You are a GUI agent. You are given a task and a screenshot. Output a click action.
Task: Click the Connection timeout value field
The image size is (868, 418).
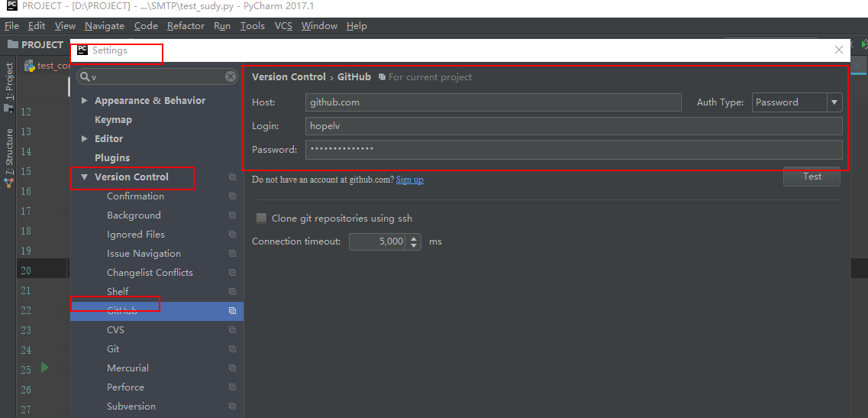point(378,241)
